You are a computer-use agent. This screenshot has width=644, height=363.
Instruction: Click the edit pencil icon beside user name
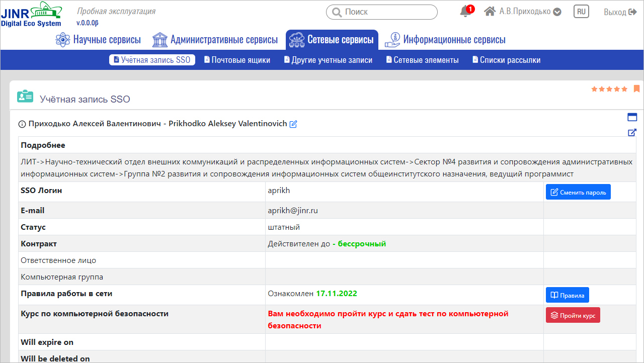[293, 124]
